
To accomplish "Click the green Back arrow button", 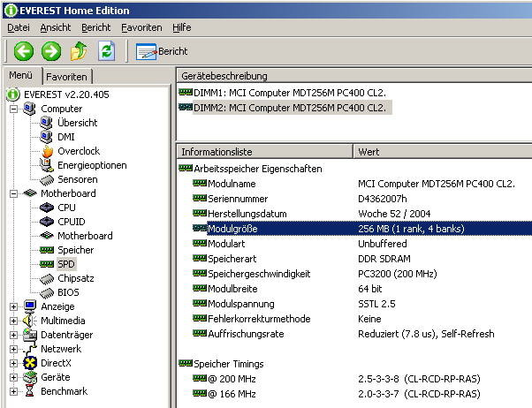I will click(x=23, y=51).
